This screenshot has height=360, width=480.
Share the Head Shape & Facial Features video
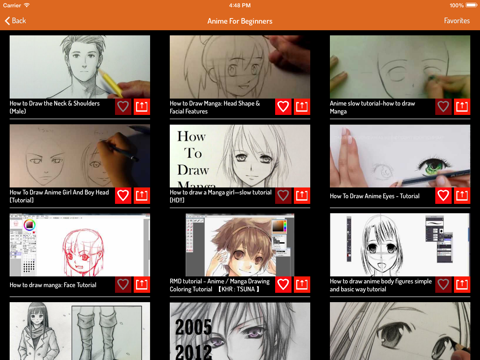(x=302, y=107)
